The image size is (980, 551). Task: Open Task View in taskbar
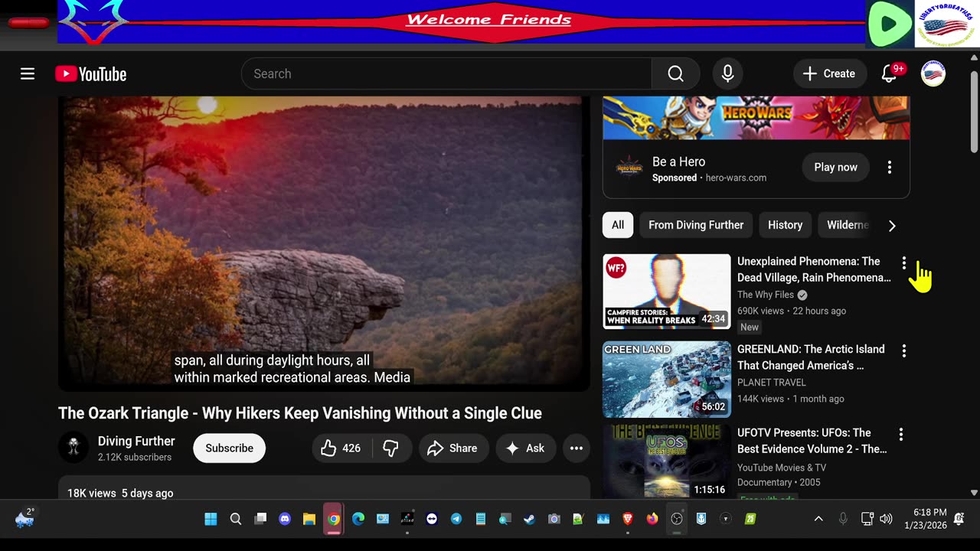coord(260,519)
